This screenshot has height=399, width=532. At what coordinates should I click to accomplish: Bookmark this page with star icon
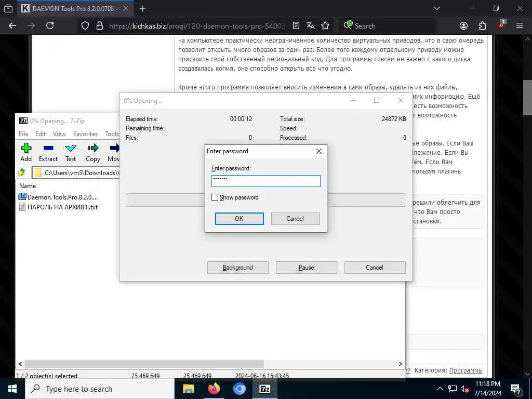[x=325, y=26]
